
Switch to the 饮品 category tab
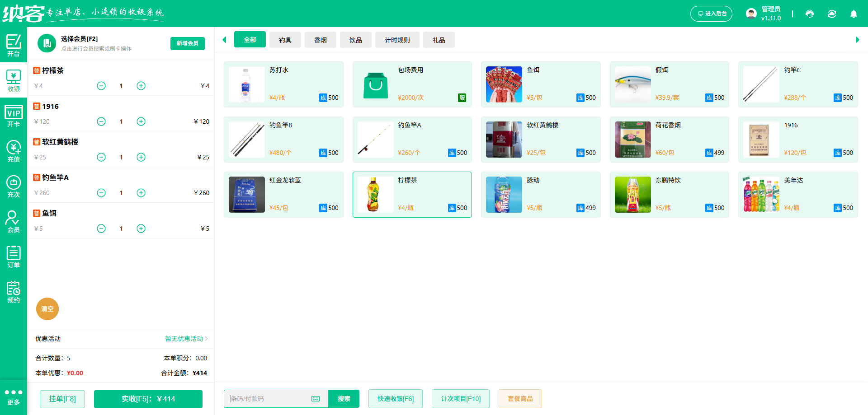(355, 40)
